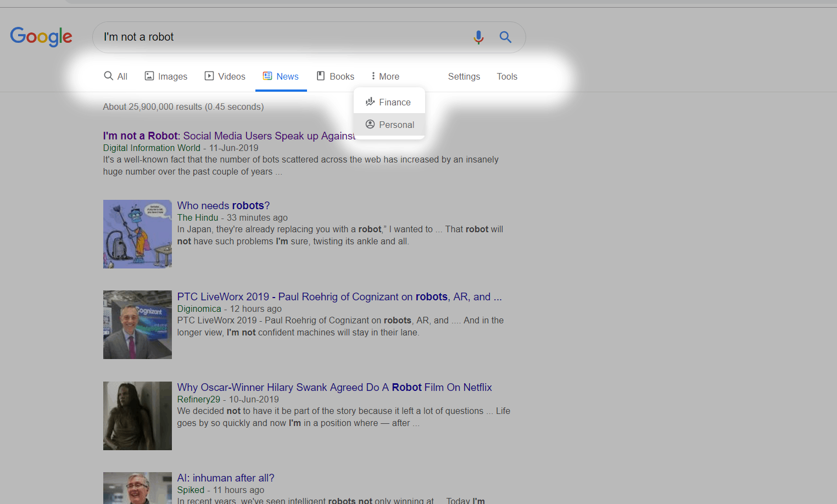Click the News newspaper icon
Screen dimensions: 837x504
(267, 76)
